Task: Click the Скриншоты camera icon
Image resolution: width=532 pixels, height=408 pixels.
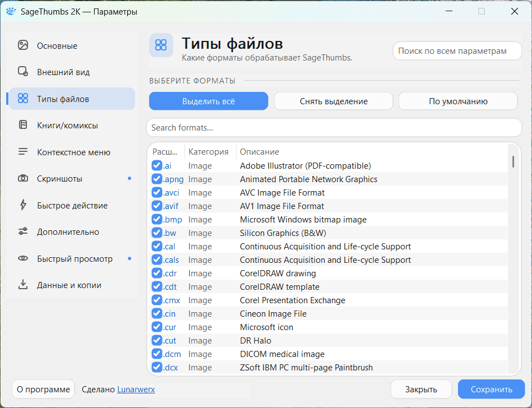Action: tap(23, 178)
